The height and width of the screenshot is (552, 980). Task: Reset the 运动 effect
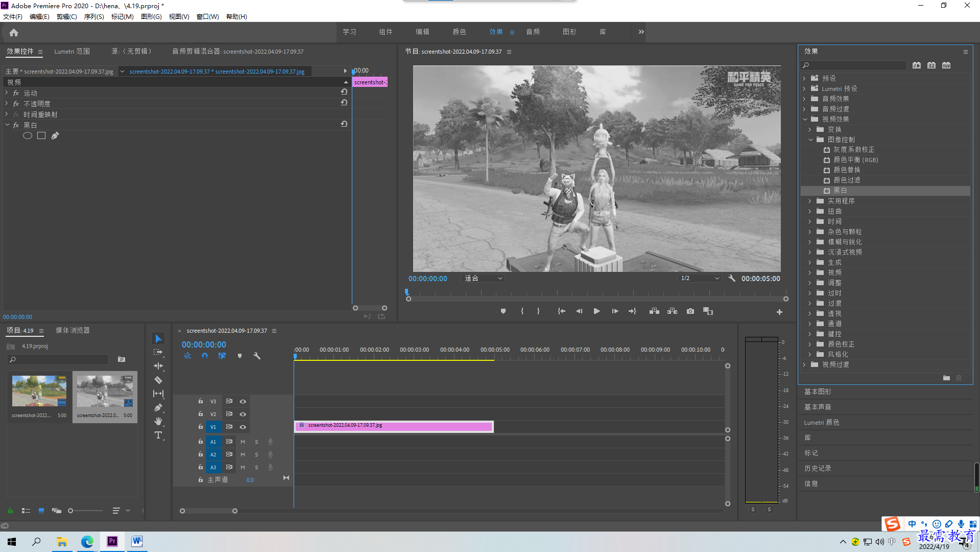click(344, 92)
